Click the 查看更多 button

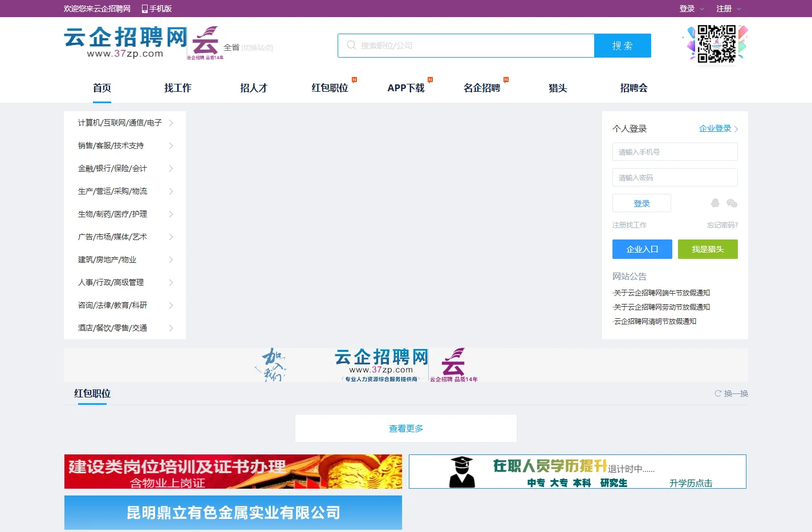coord(406,428)
